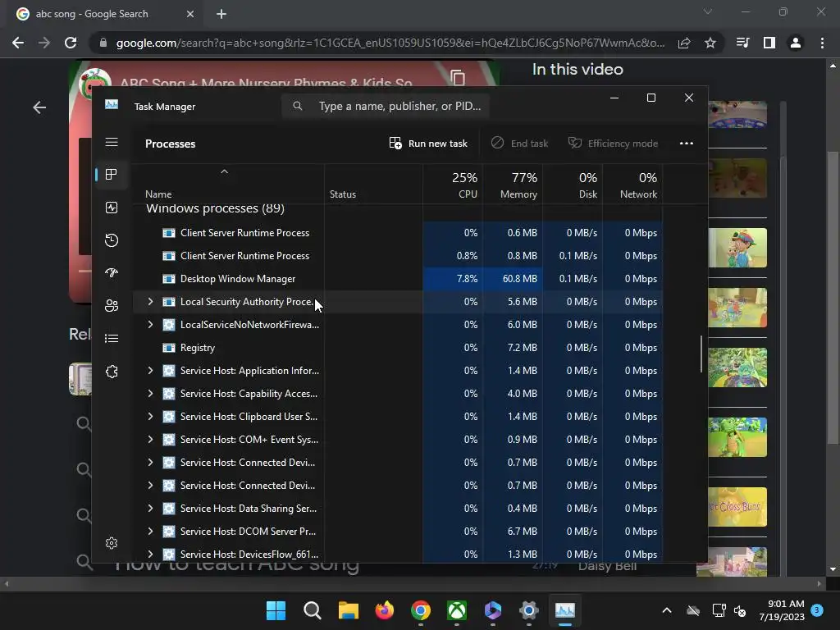Expand Service Host: Clipboard User Service row
The height and width of the screenshot is (630, 840).
click(x=150, y=417)
